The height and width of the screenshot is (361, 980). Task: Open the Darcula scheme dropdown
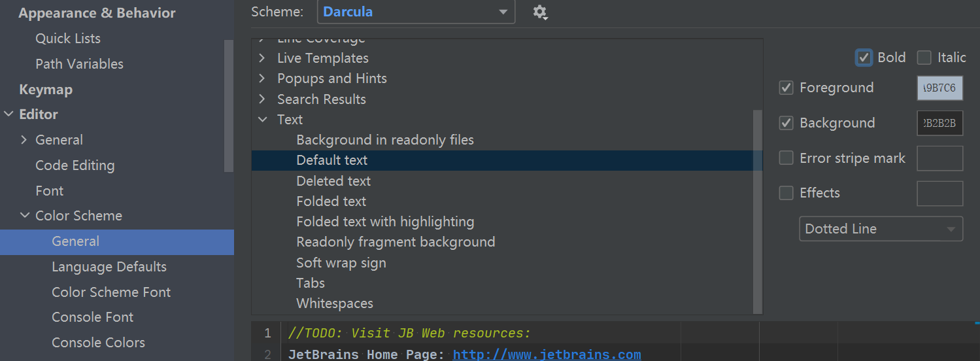point(416,12)
